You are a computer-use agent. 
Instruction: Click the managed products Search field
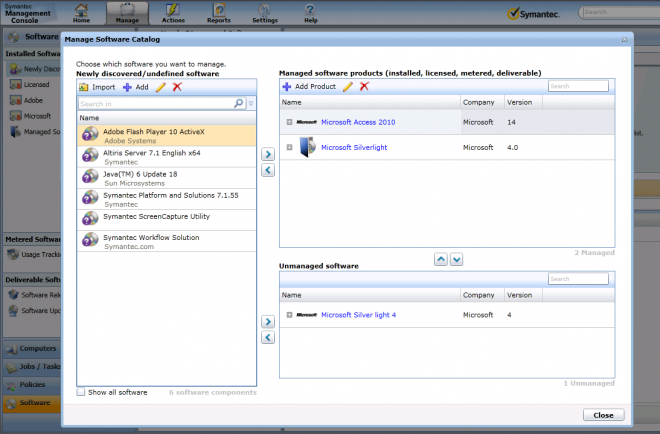pyautogui.click(x=578, y=86)
